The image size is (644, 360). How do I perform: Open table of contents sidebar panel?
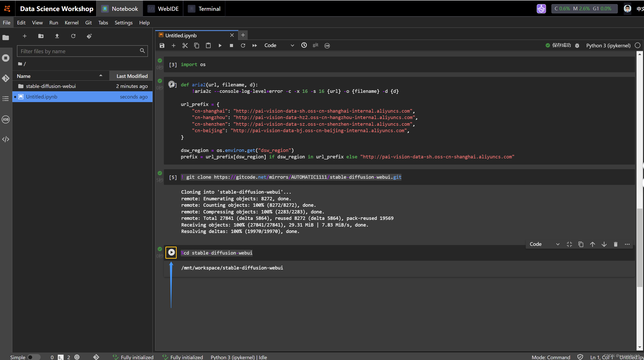(x=6, y=98)
